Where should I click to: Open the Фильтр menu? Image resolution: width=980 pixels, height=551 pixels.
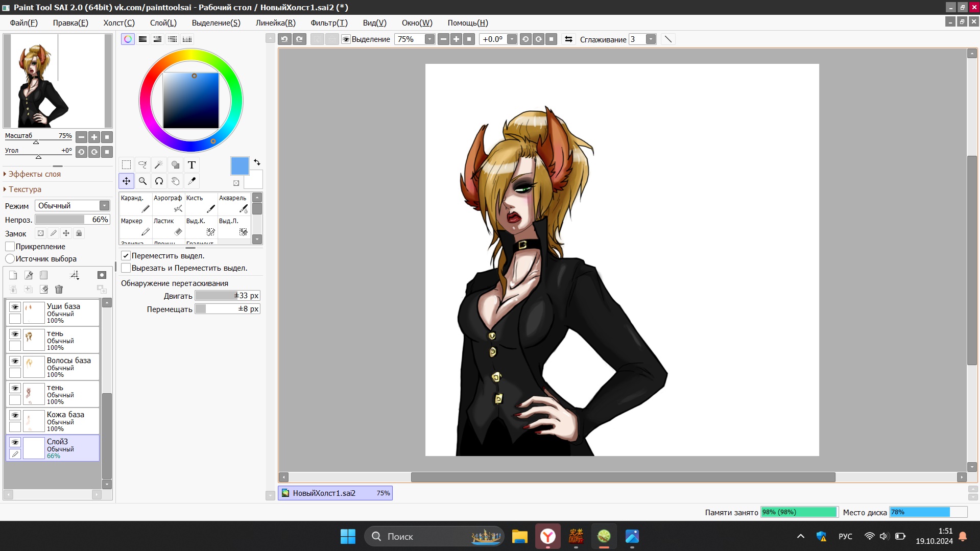[x=328, y=23]
